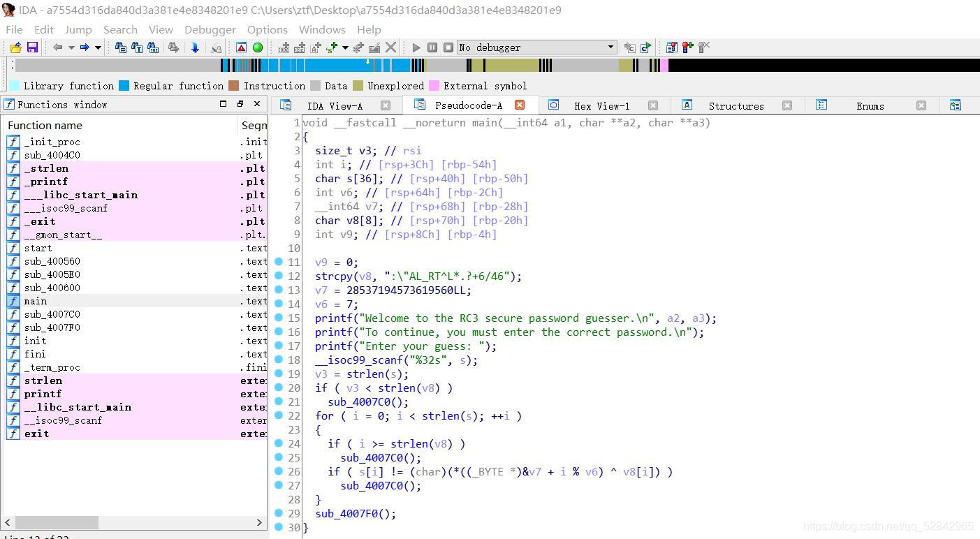Click the binoculars text search icon
The height and width of the screenshot is (539, 980).
136,47
